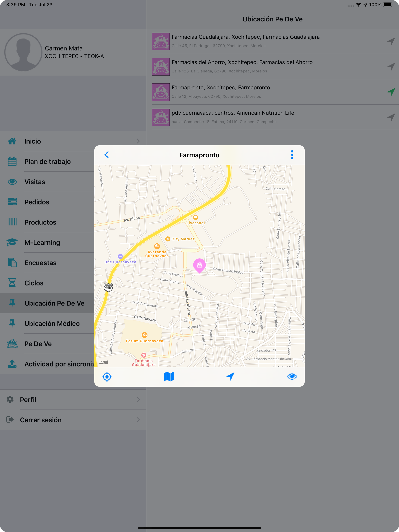Open Perfil settings
This screenshot has width=399, height=532.
point(73,400)
